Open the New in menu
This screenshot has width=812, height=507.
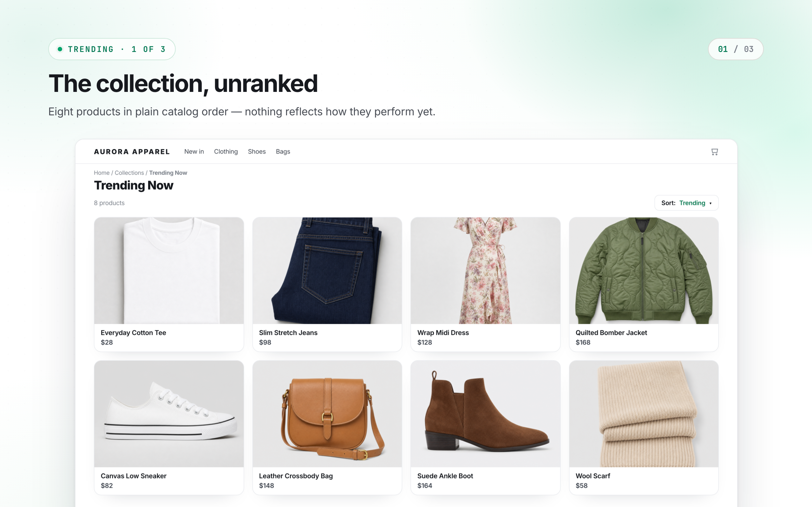194,151
